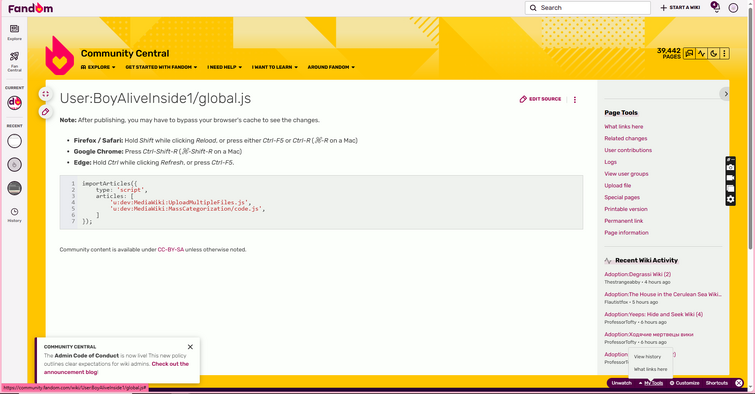Open Explore in the left sidebar
Screen dimensions: 755x394
pyautogui.click(x=14, y=32)
